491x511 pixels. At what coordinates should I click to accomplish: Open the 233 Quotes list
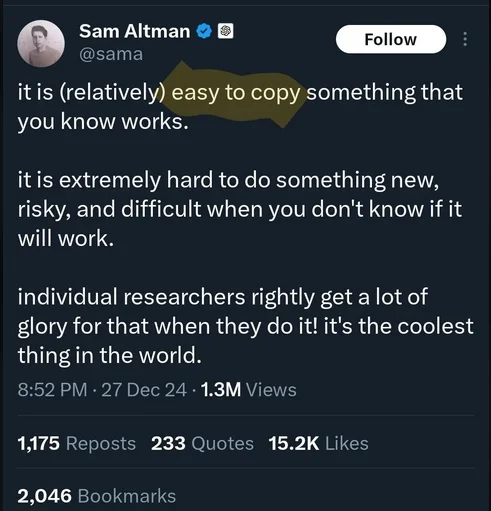point(202,443)
